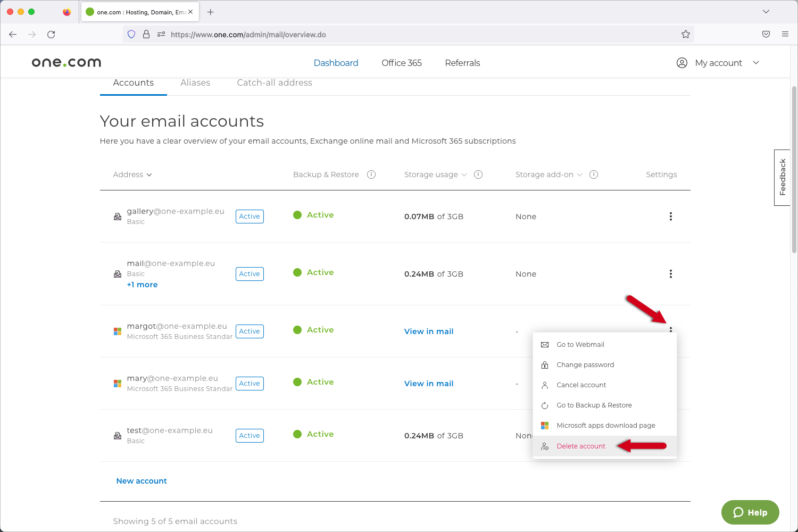Sort by Storage add-on column
The height and width of the screenshot is (532, 798).
(548, 174)
